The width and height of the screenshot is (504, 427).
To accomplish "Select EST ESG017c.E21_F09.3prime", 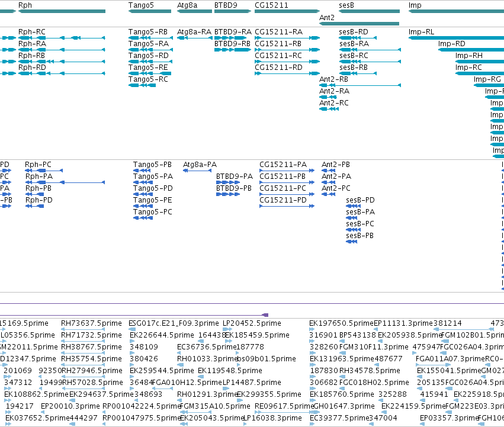I will 132,329.
